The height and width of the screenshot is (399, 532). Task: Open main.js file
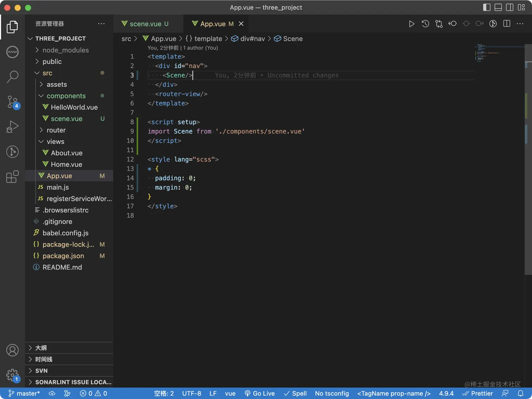tap(69, 187)
